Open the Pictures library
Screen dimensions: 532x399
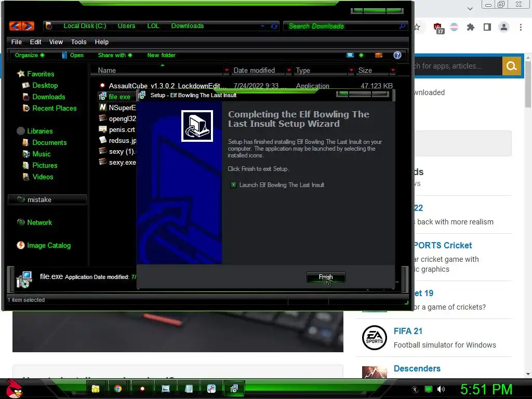(45, 166)
